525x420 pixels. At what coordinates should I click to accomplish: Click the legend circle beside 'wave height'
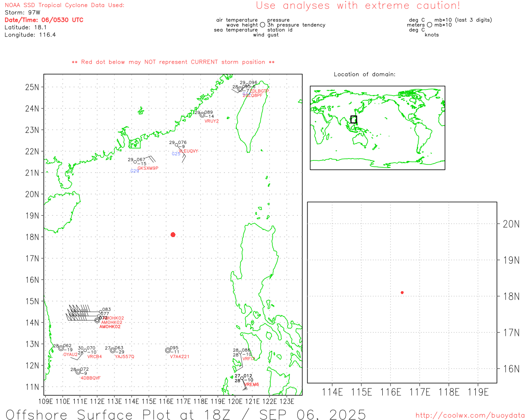pos(262,25)
